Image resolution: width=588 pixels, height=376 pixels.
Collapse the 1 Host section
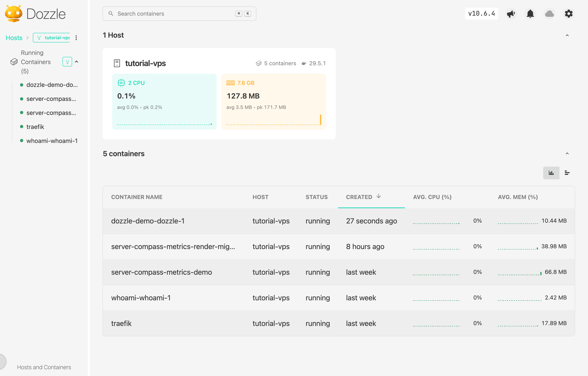pyautogui.click(x=567, y=35)
